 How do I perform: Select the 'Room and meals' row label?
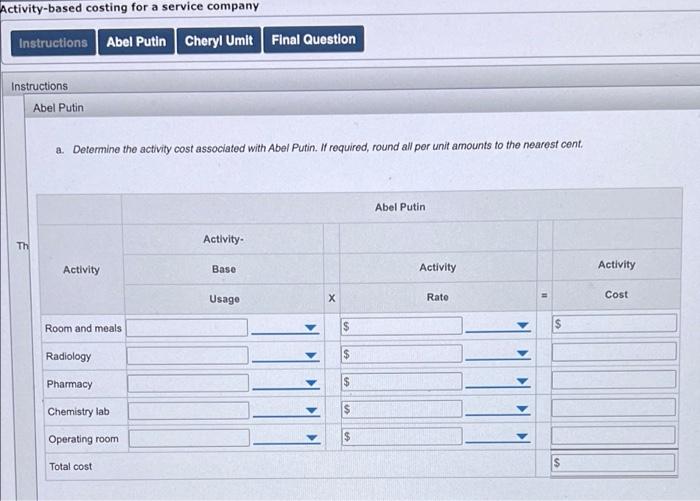(x=83, y=328)
